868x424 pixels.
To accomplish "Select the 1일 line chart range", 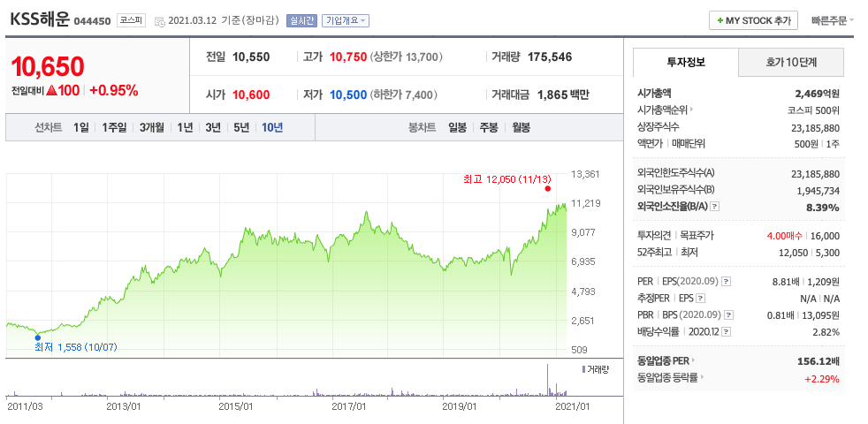I will pyautogui.click(x=80, y=128).
